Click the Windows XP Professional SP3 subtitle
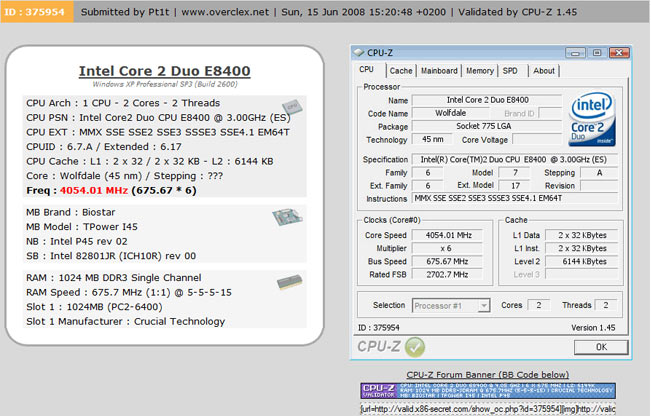 coord(165,84)
